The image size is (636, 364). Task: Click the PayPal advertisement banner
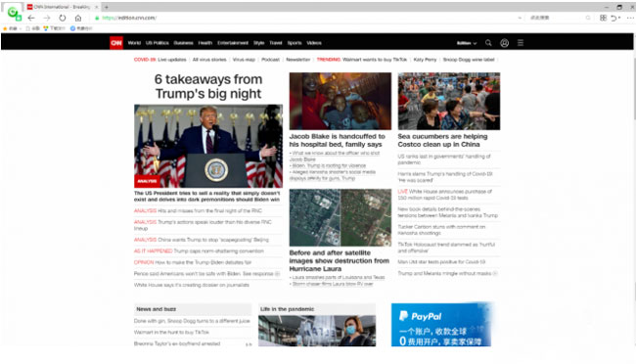coord(442,324)
